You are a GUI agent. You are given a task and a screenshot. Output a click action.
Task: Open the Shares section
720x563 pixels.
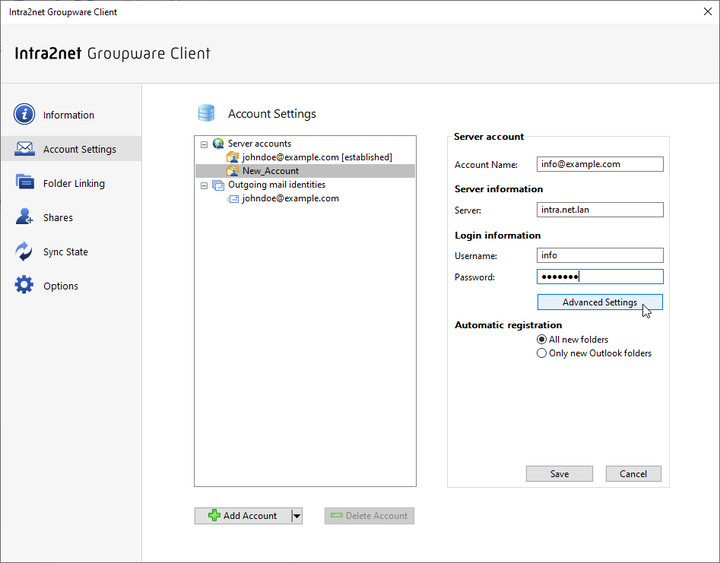(71, 217)
